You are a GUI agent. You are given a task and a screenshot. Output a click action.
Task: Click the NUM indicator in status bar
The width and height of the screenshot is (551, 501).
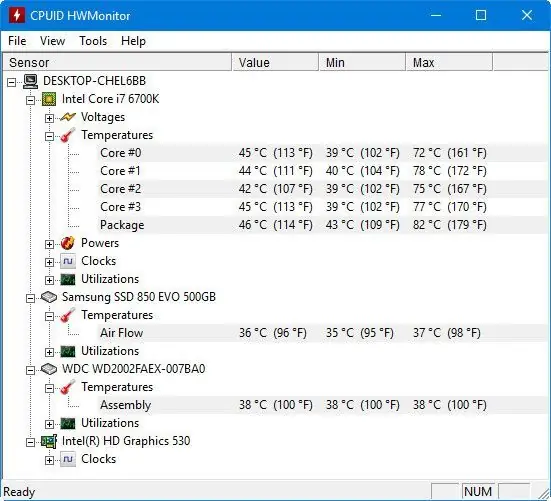(478, 492)
